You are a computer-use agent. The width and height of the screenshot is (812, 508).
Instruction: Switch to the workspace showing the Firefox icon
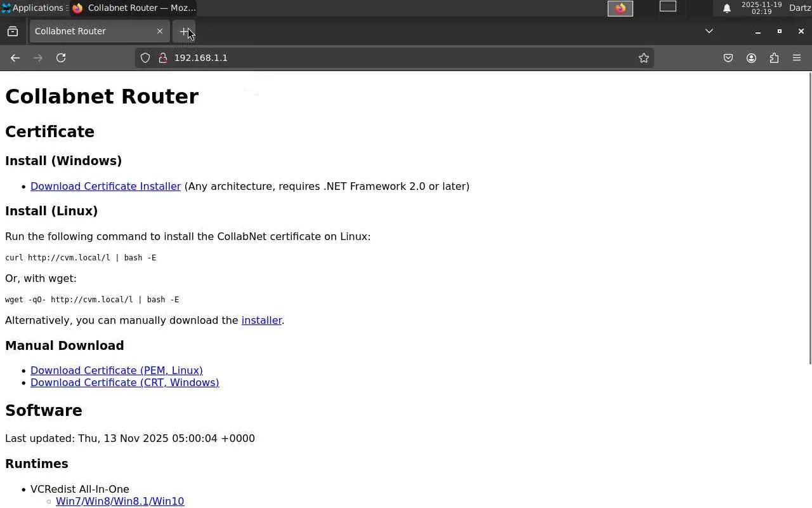pyautogui.click(x=620, y=8)
